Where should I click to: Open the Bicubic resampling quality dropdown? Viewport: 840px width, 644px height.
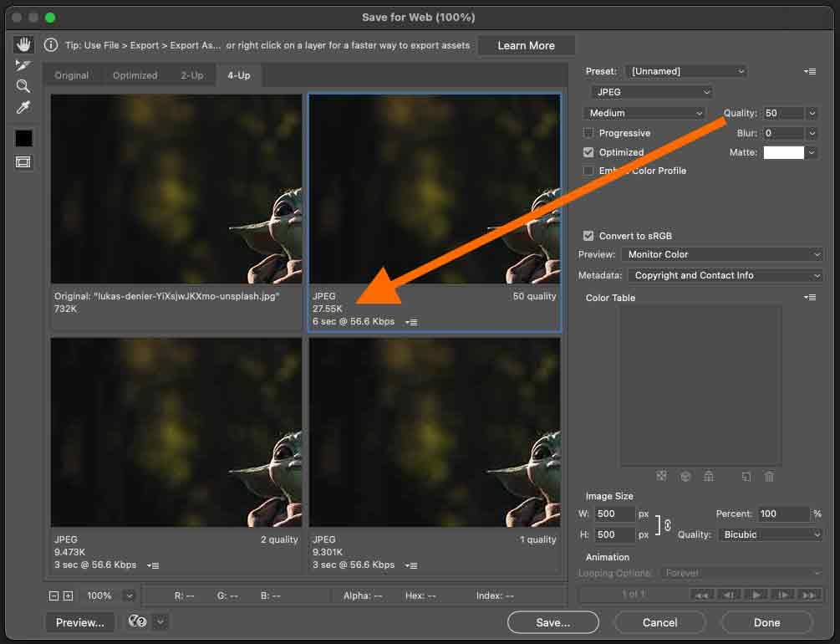(770, 534)
